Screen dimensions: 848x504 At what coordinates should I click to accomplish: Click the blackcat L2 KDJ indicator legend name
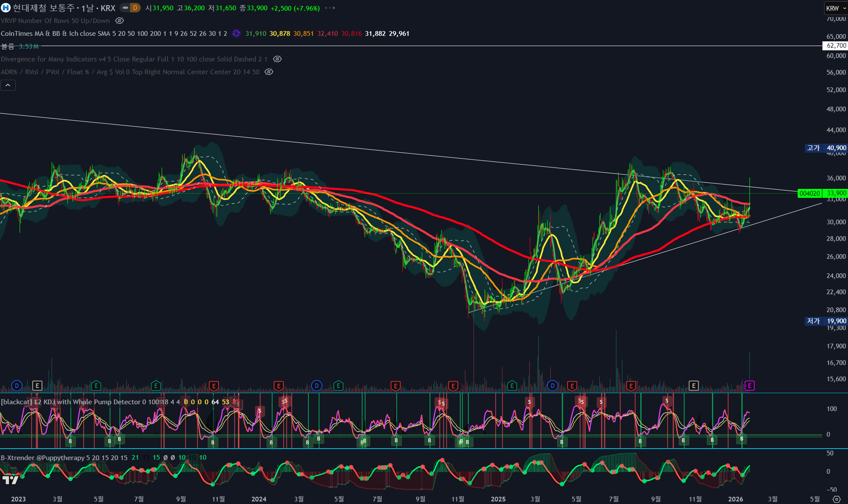click(90, 402)
